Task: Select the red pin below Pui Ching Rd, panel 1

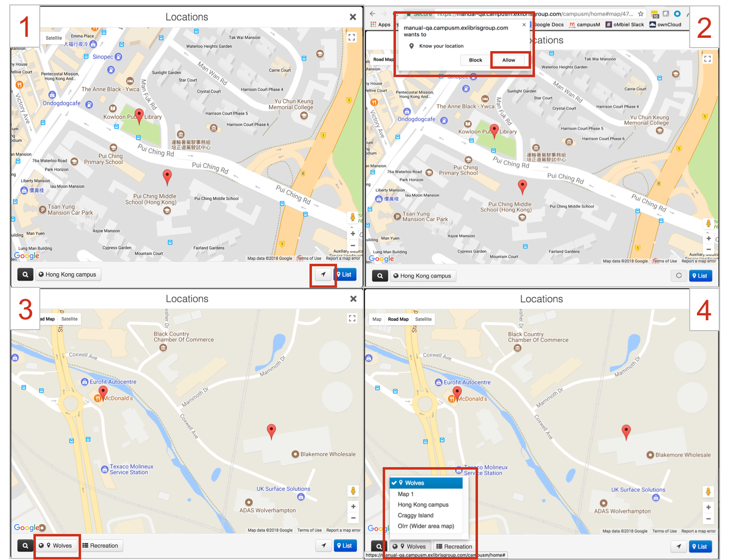Action: click(x=167, y=178)
